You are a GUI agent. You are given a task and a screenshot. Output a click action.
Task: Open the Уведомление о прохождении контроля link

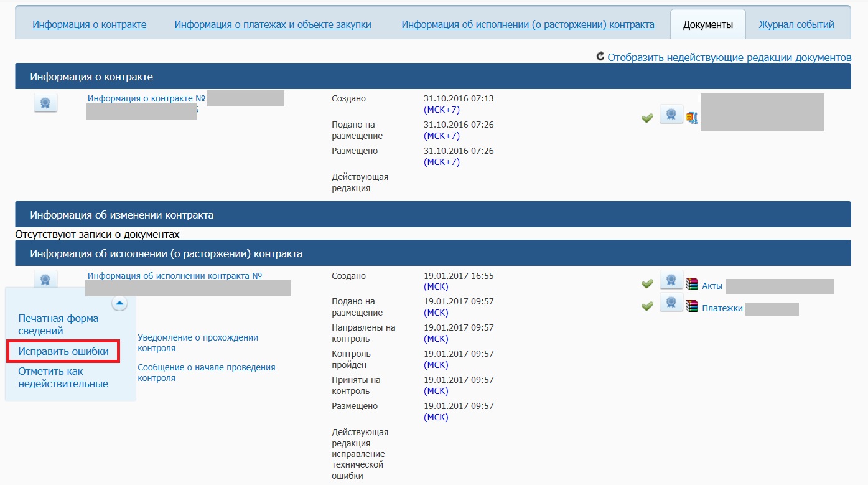pyautogui.click(x=197, y=342)
